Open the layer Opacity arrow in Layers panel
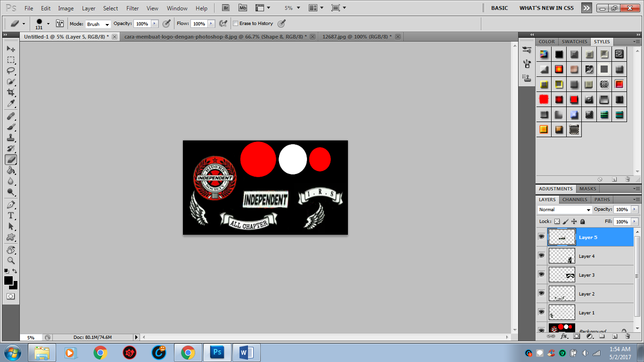The image size is (644, 362). pos(634,209)
